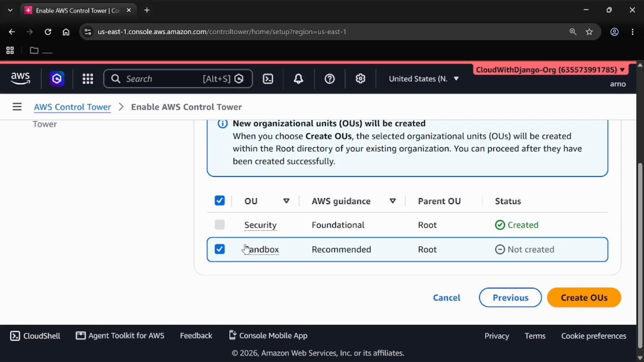
Task: Open the notifications bell
Action: coord(299,79)
